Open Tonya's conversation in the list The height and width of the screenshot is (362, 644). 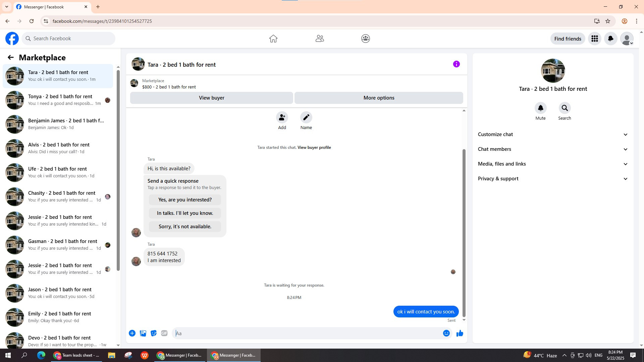coord(58,100)
